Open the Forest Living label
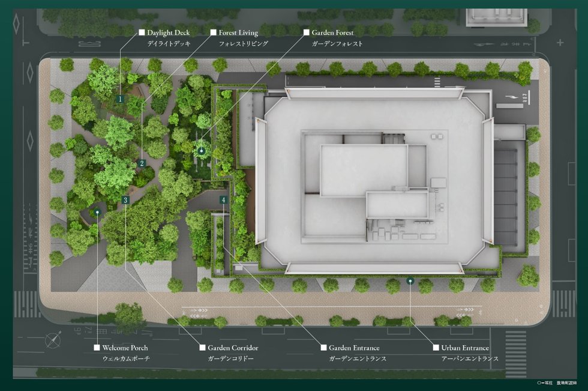 [x=239, y=32]
